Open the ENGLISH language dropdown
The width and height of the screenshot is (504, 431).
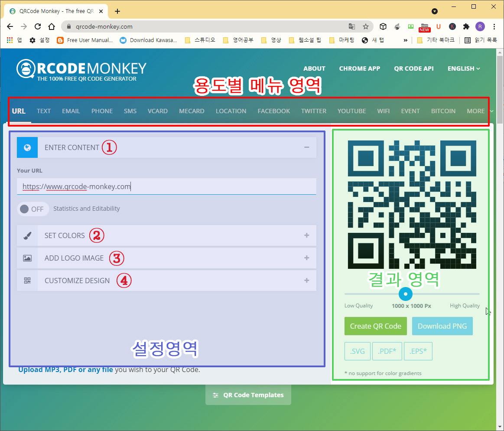[463, 69]
